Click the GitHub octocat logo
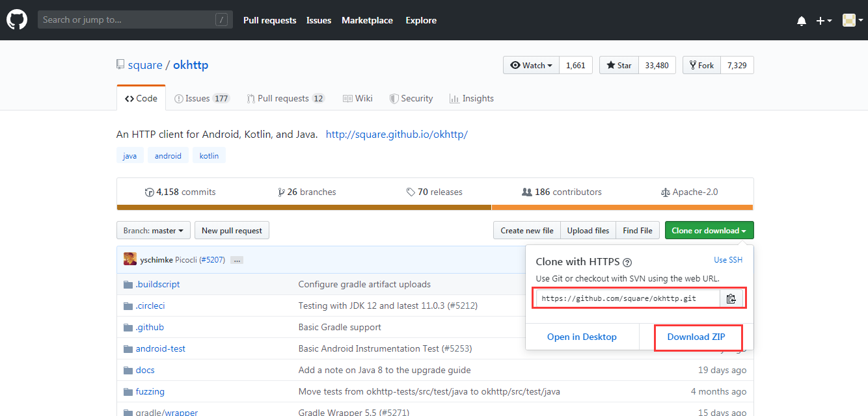The image size is (868, 416). [17, 20]
